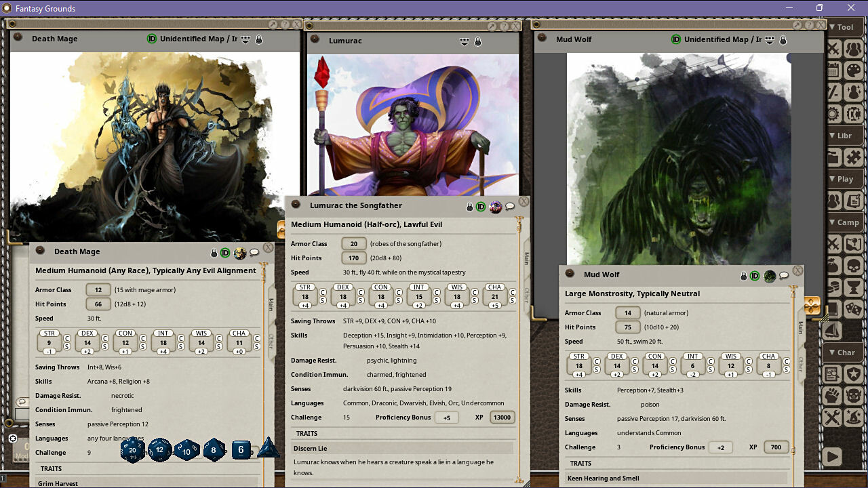This screenshot has height=488, width=868.
Task: Pick the d12 die
Action: [x=160, y=449]
